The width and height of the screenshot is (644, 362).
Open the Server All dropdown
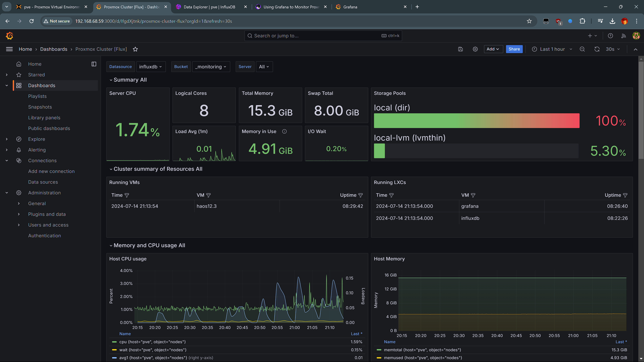coord(264,67)
